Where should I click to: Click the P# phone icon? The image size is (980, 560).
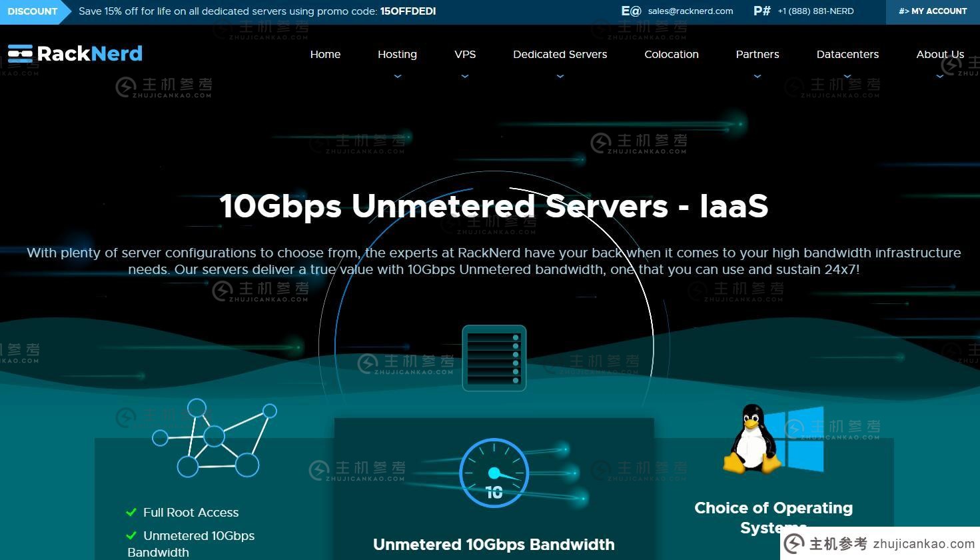tap(761, 11)
